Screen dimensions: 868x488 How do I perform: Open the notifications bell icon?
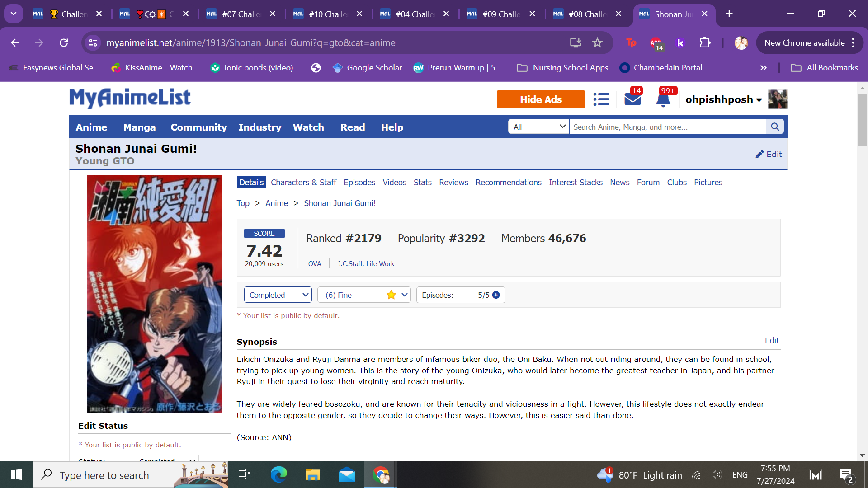point(663,100)
